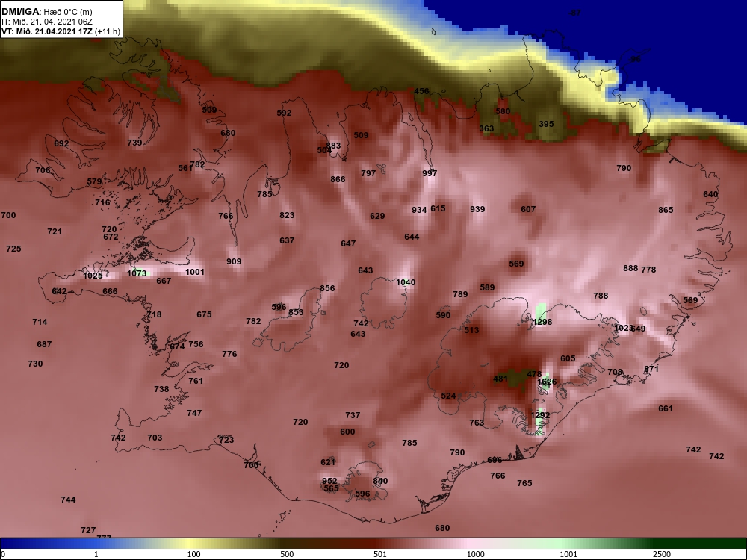Click the 871 value label
This screenshot has height=560, width=747.
651,369
